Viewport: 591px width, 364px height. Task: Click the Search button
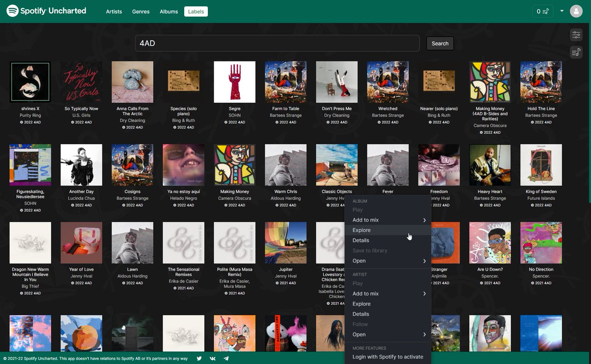[x=440, y=43]
